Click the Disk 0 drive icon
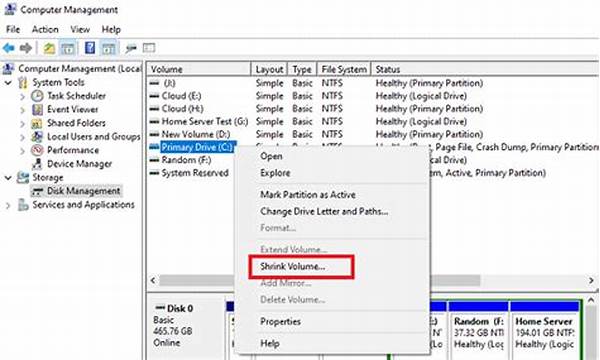 click(160, 308)
